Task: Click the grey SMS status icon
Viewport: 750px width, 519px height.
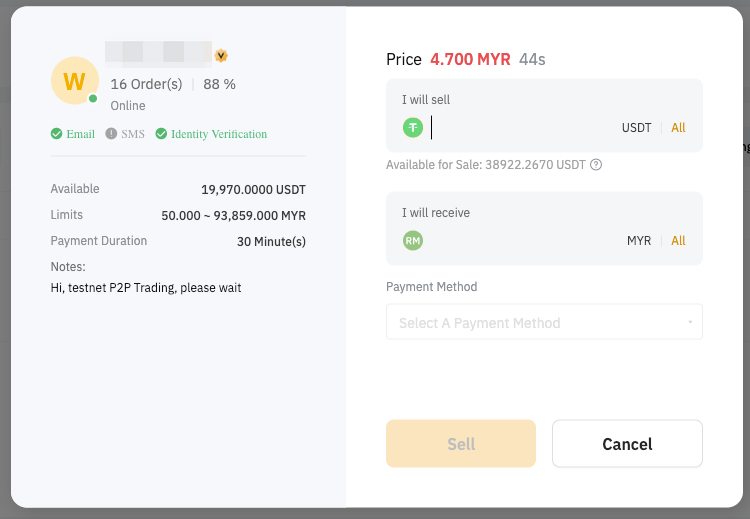Action: (111, 134)
